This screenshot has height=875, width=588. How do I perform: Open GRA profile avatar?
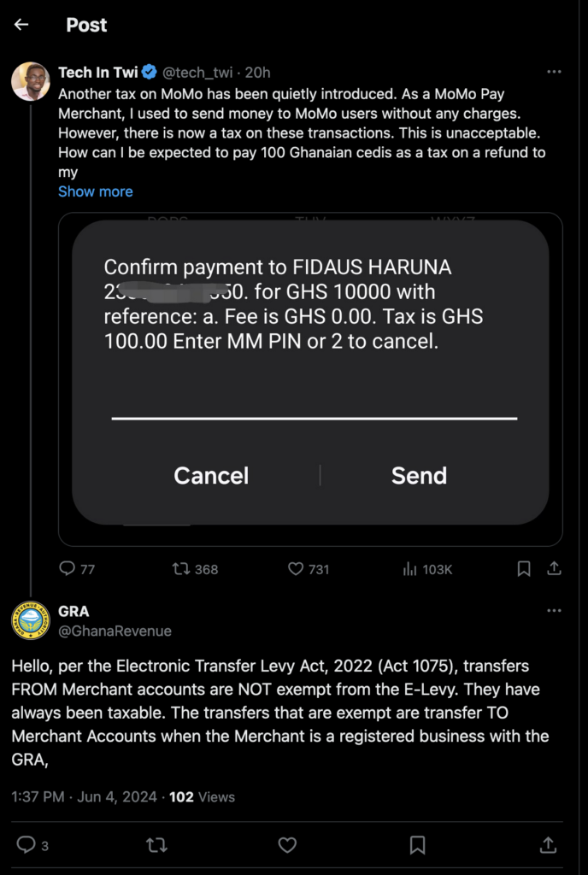pos(30,620)
